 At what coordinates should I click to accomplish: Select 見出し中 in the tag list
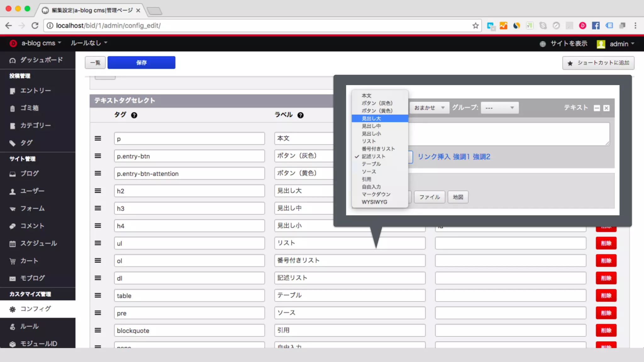click(x=371, y=126)
